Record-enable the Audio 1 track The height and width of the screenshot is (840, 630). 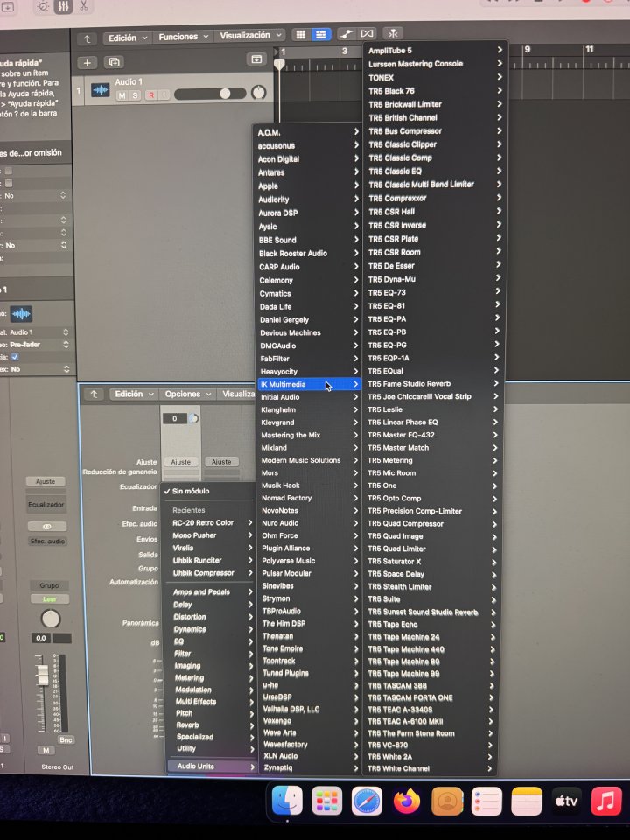[x=151, y=95]
